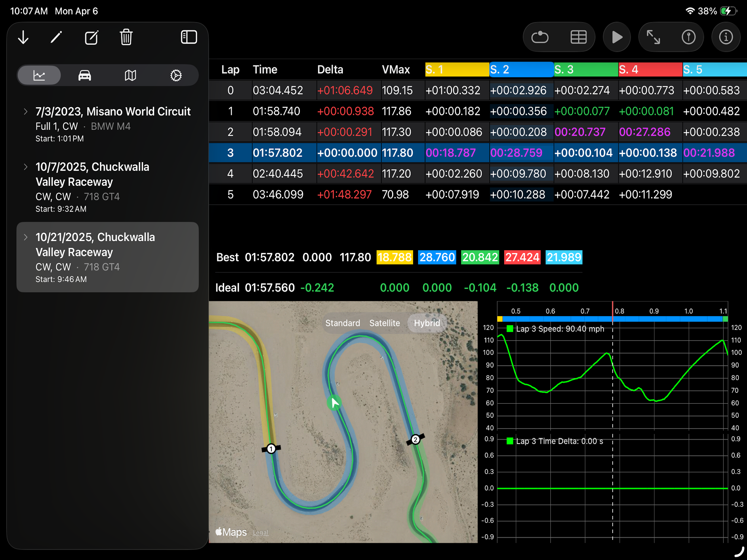Select lap 1 time 01:58.740

click(x=276, y=111)
